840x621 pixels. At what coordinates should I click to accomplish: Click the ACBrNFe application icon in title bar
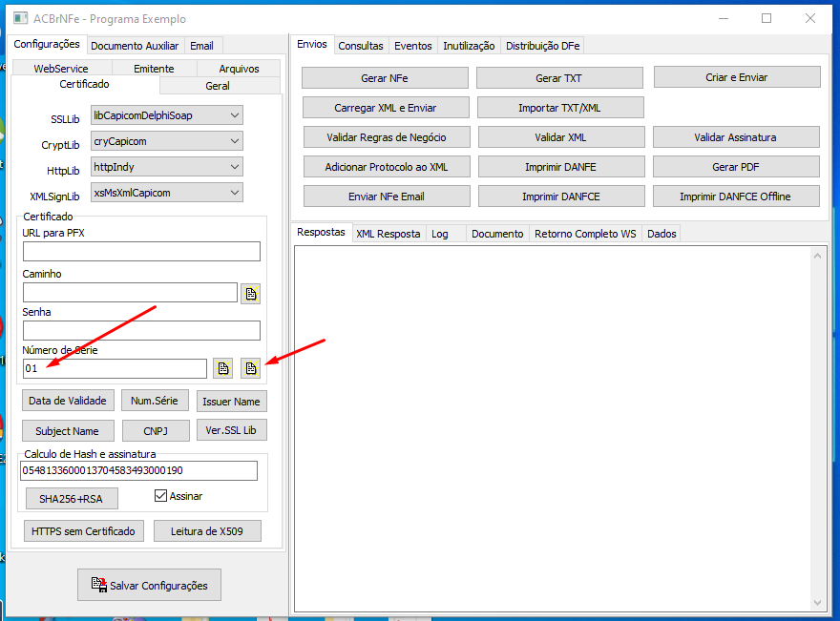pos(20,19)
